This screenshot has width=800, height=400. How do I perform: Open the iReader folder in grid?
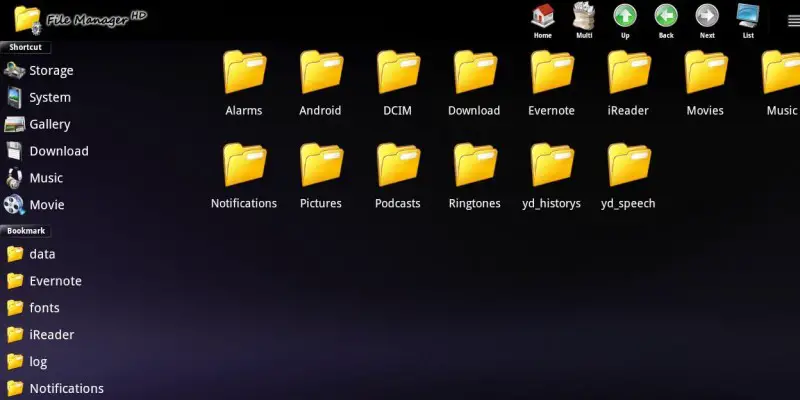pyautogui.click(x=628, y=84)
